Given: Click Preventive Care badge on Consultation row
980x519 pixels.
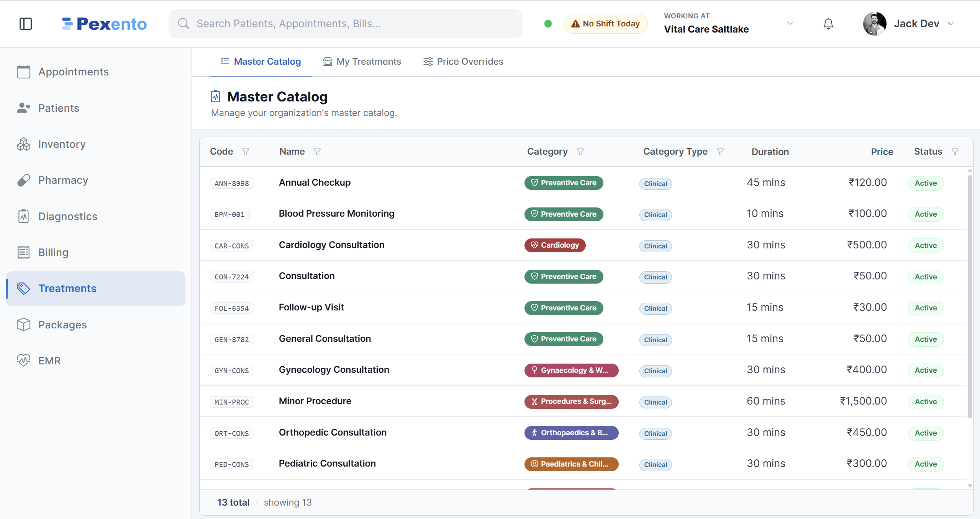Looking at the screenshot, I should 564,276.
